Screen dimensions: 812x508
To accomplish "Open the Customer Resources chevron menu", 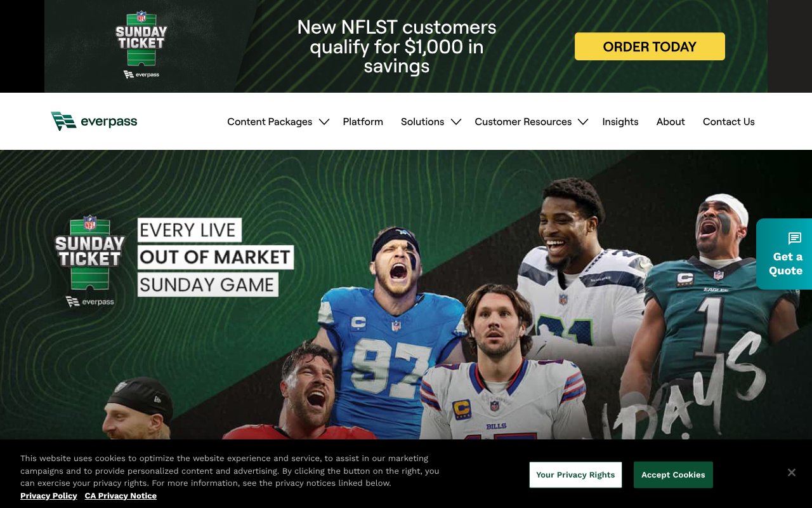I will tap(583, 122).
